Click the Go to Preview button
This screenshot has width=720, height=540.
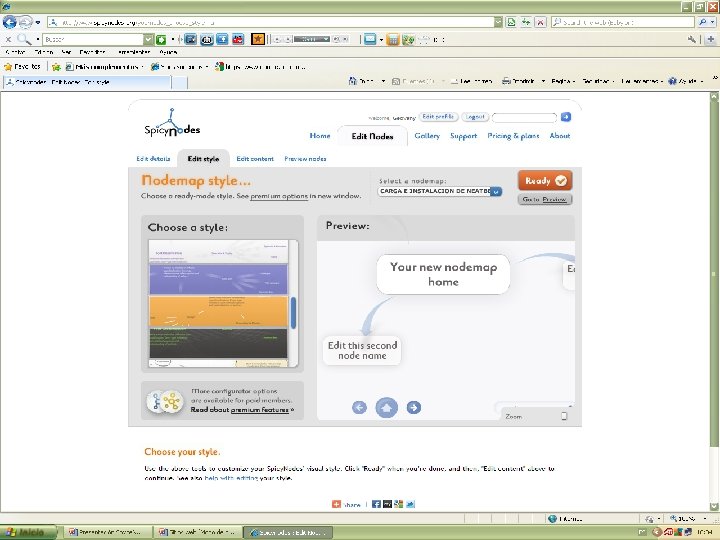click(x=545, y=200)
